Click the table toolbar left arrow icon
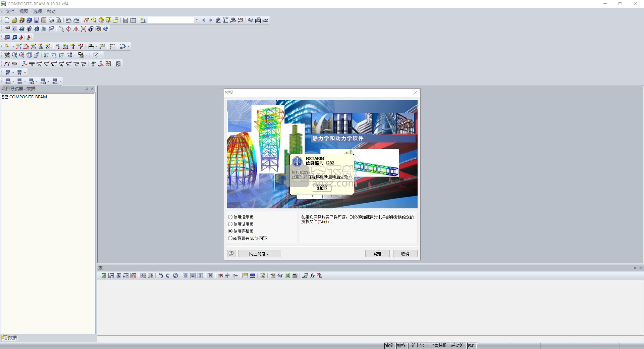644x349 pixels. pos(143,276)
